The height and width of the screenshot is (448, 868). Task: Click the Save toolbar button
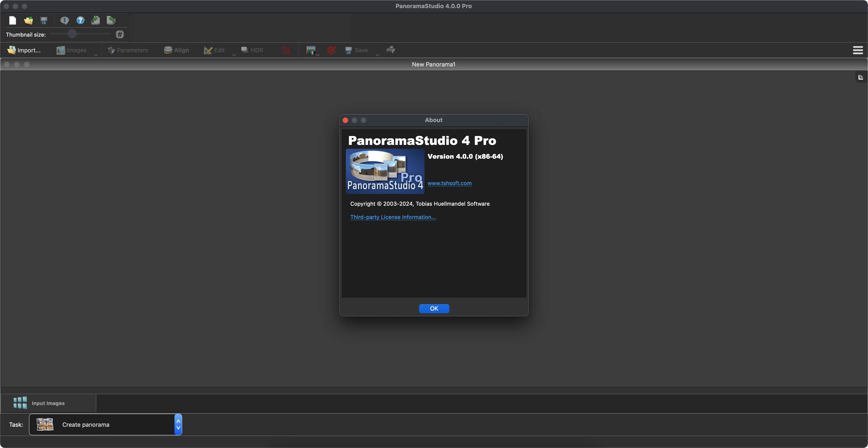click(x=356, y=50)
